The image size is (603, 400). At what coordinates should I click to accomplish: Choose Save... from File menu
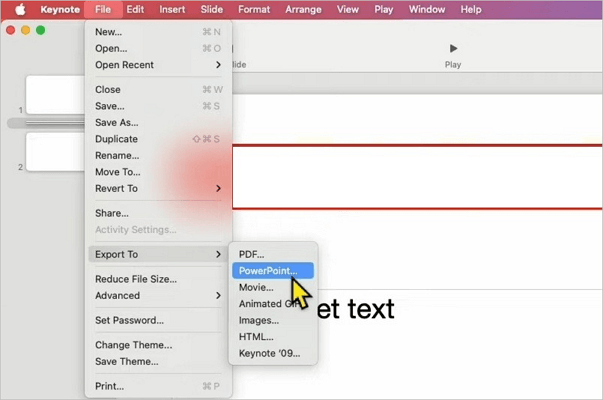click(158, 106)
